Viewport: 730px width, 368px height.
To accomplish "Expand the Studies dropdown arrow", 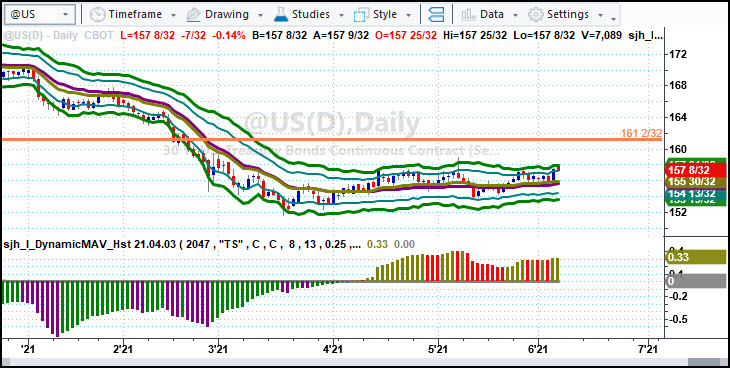I will (x=341, y=15).
